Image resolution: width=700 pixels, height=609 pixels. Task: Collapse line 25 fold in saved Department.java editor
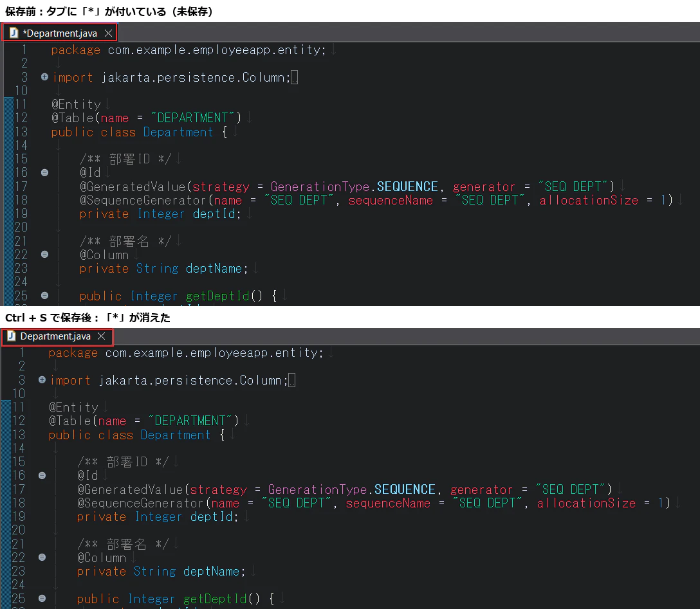(42, 598)
